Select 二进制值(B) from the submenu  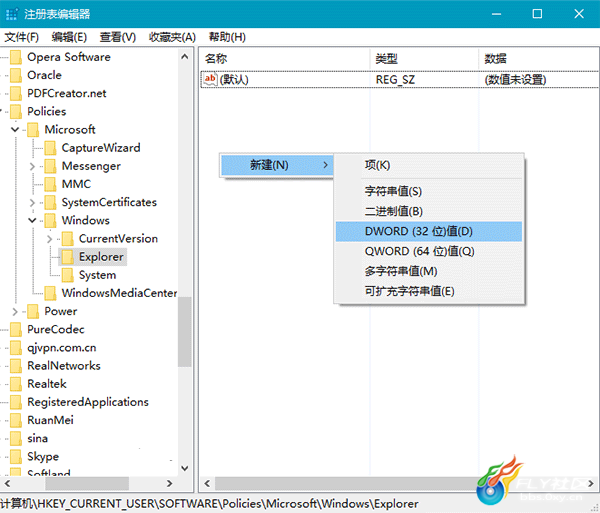click(x=429, y=211)
